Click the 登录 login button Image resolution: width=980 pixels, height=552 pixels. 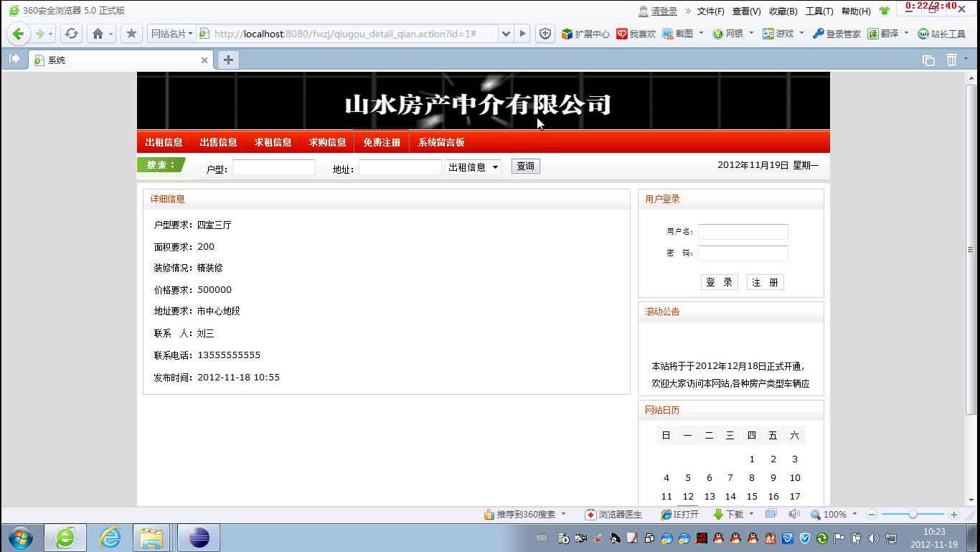719,282
